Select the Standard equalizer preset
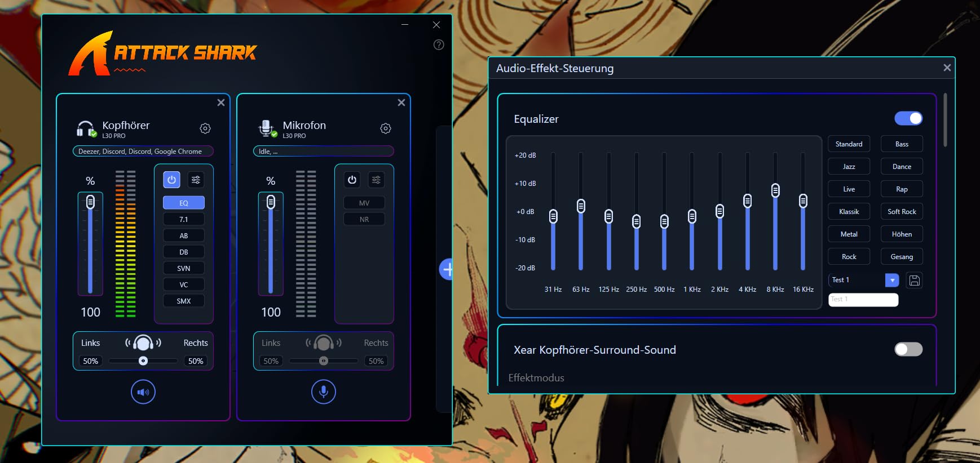 click(849, 144)
